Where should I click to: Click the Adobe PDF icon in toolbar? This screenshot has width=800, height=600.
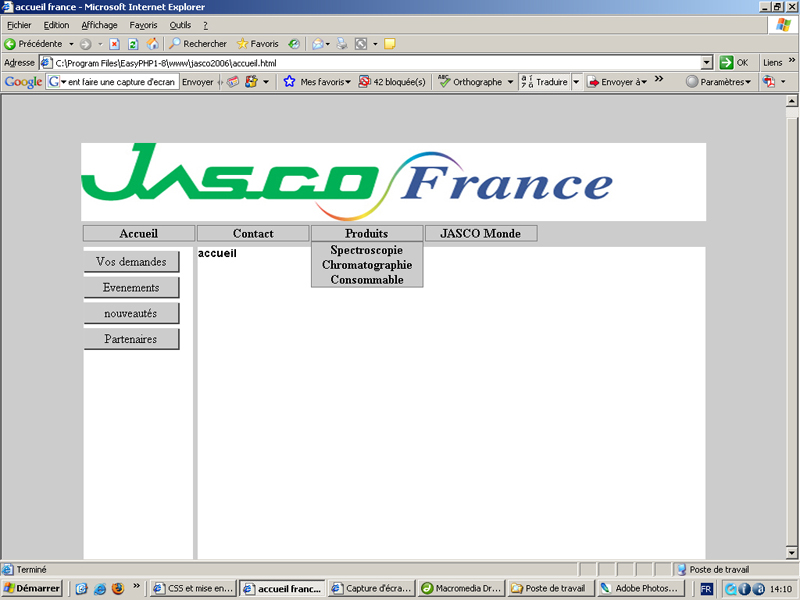769,82
